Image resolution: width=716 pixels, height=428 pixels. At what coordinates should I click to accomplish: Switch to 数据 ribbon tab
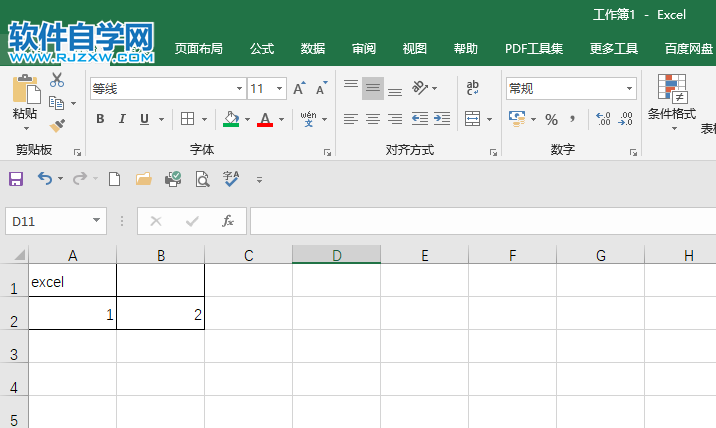(x=313, y=48)
